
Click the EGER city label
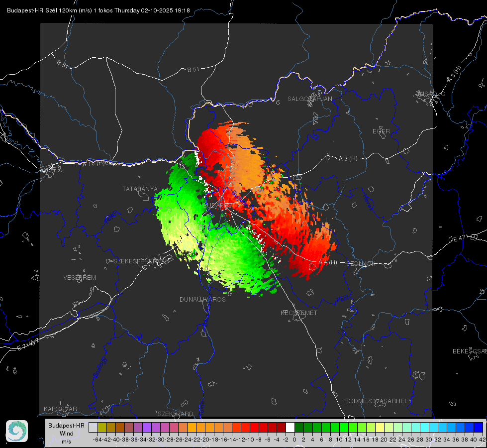tap(381, 131)
